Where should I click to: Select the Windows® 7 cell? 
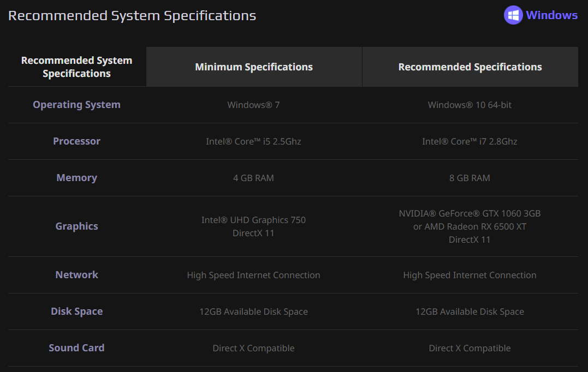pos(253,105)
